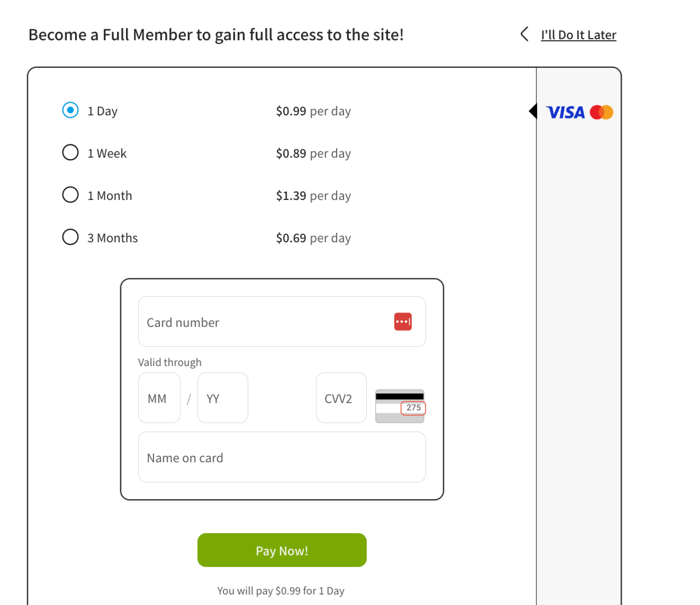Click the red card icon in card number field
700x605 pixels.
403,322
